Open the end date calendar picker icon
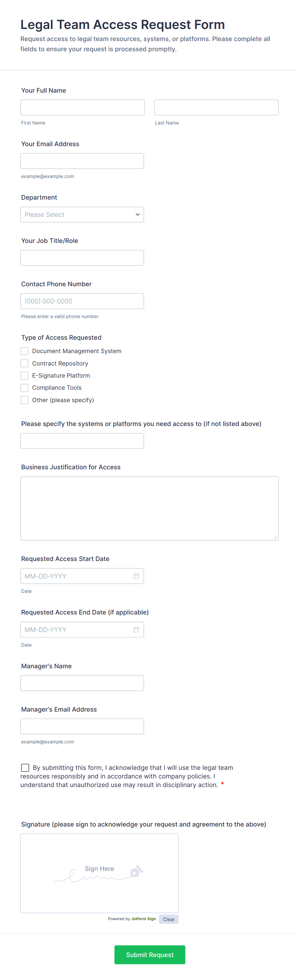Screen dimensions: 296x980 coord(136,630)
